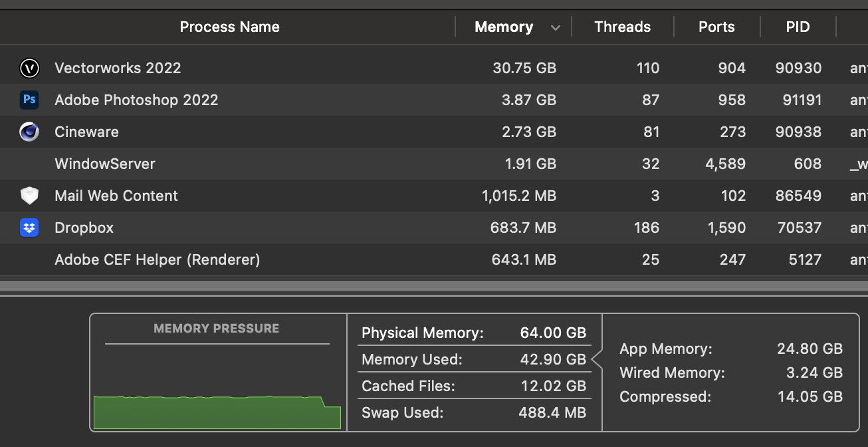868x447 pixels.
Task: Sort processes by Ports column
Action: [x=716, y=27]
